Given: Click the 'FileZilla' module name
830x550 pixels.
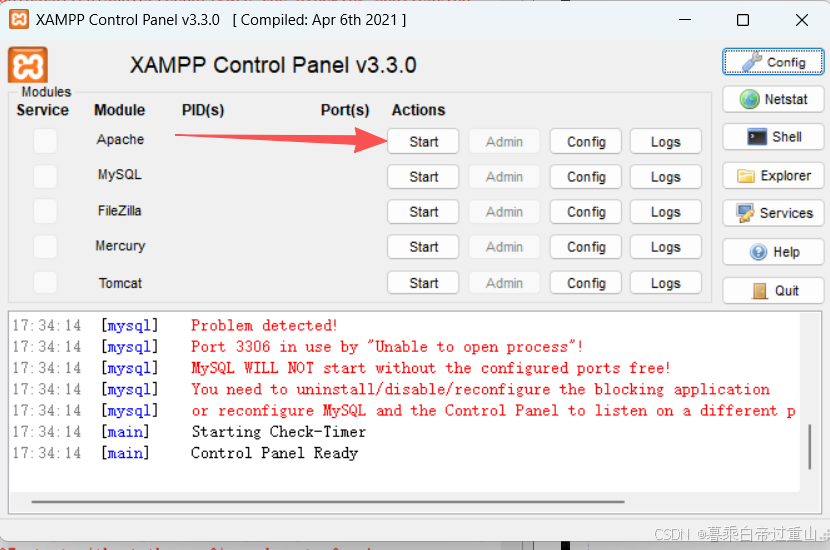Looking at the screenshot, I should [120, 211].
